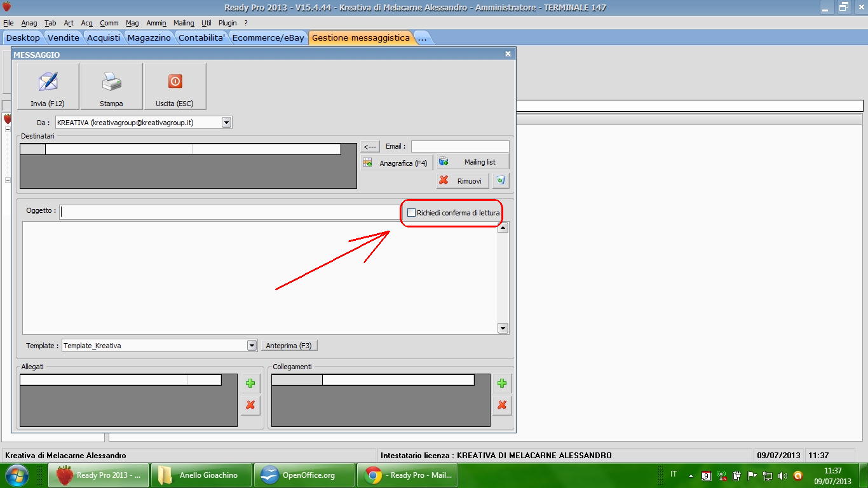This screenshot has height=488, width=868.
Task: Switch to the Magazzino tab
Action: pos(149,37)
